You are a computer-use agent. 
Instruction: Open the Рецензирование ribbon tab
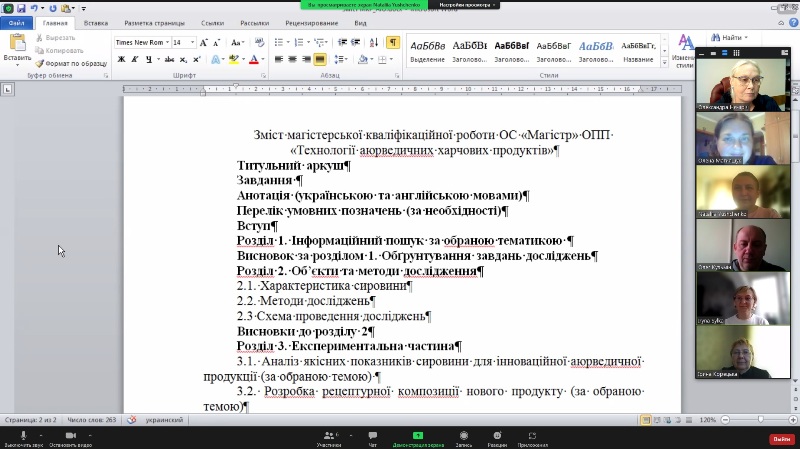point(310,21)
